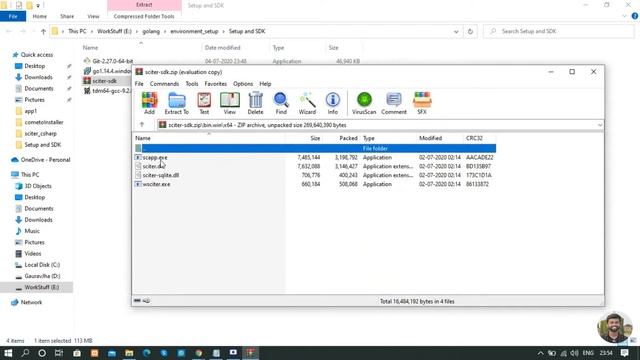The image size is (640, 360).
Task: Open WinRAR Help menu
Action: pos(265,84)
